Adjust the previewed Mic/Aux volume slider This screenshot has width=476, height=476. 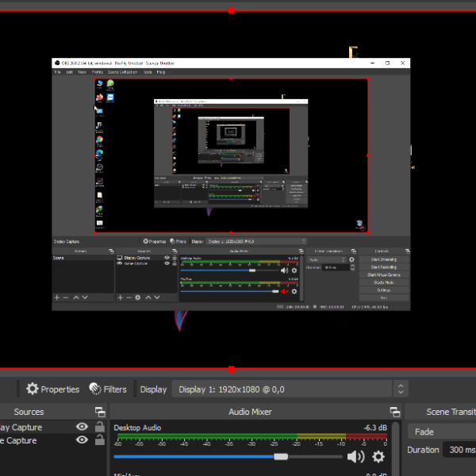(x=275, y=291)
